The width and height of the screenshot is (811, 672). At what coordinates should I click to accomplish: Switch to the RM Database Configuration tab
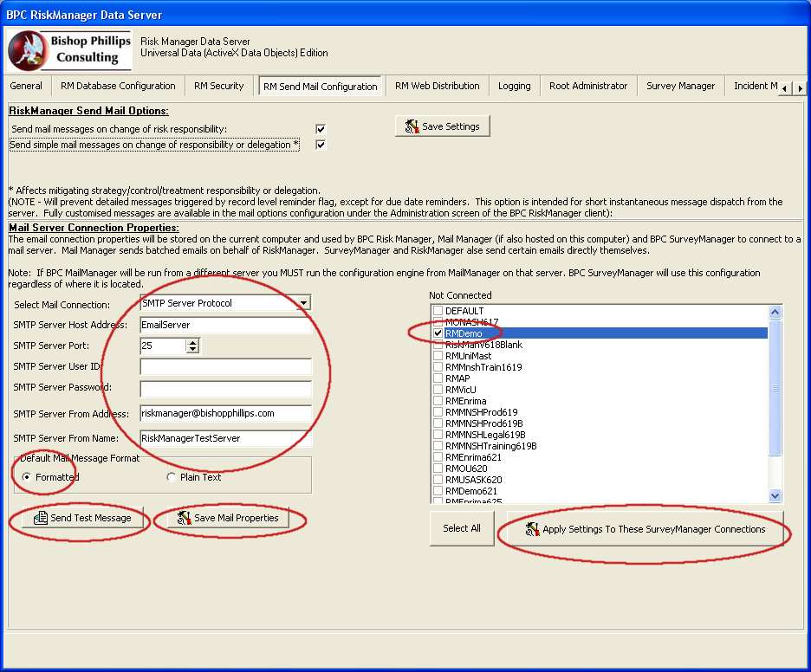(118, 86)
